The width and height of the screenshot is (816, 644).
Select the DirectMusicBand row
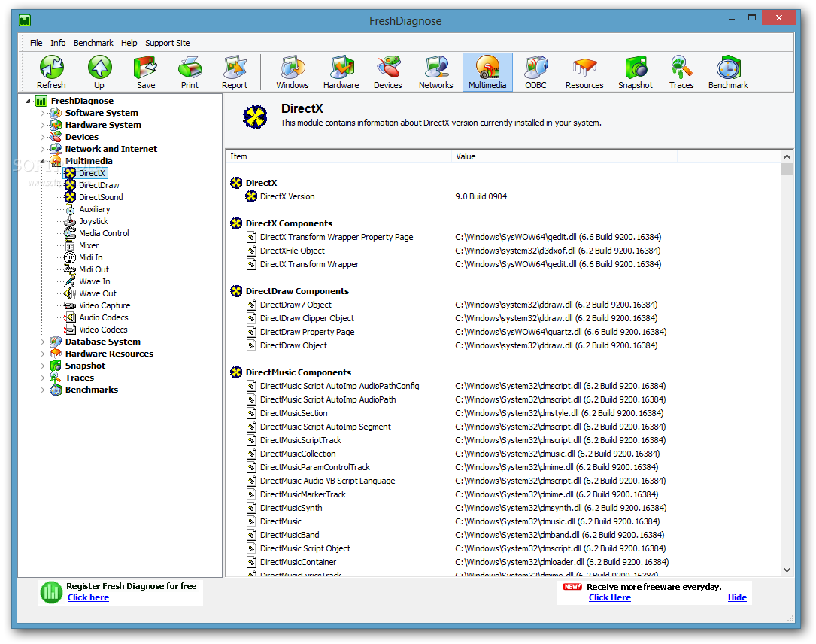click(x=504, y=535)
